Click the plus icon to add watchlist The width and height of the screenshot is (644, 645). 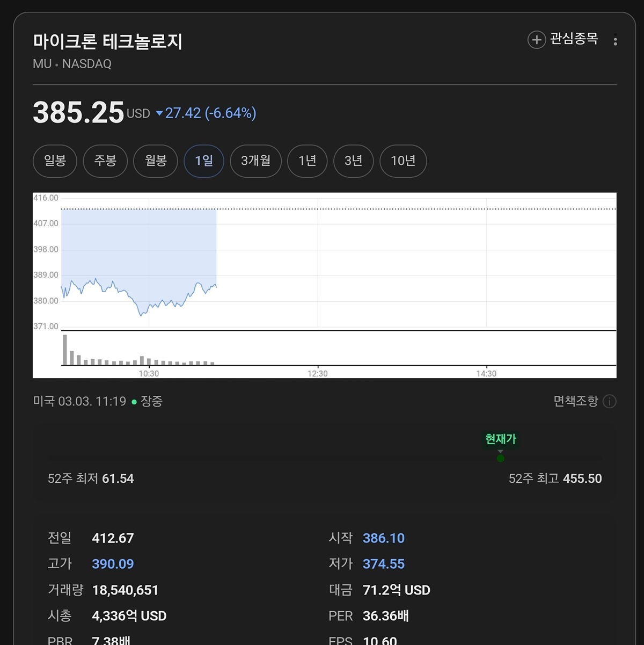[536, 40]
